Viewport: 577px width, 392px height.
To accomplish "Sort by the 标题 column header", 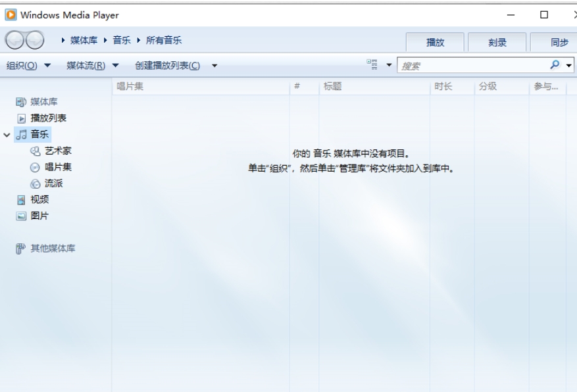I will [x=374, y=87].
